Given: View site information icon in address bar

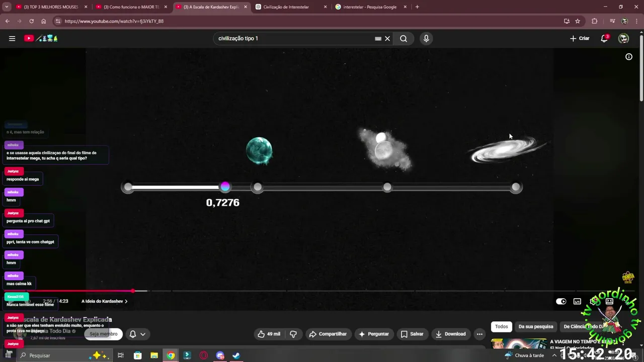Looking at the screenshot, I should point(58,21).
